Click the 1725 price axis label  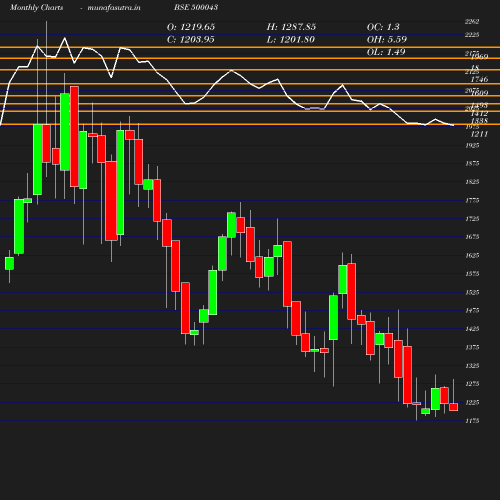click(472, 219)
